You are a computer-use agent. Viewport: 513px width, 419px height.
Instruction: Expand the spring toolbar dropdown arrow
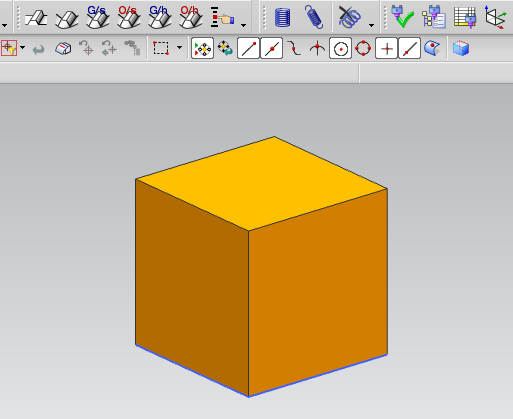pyautogui.click(x=371, y=25)
